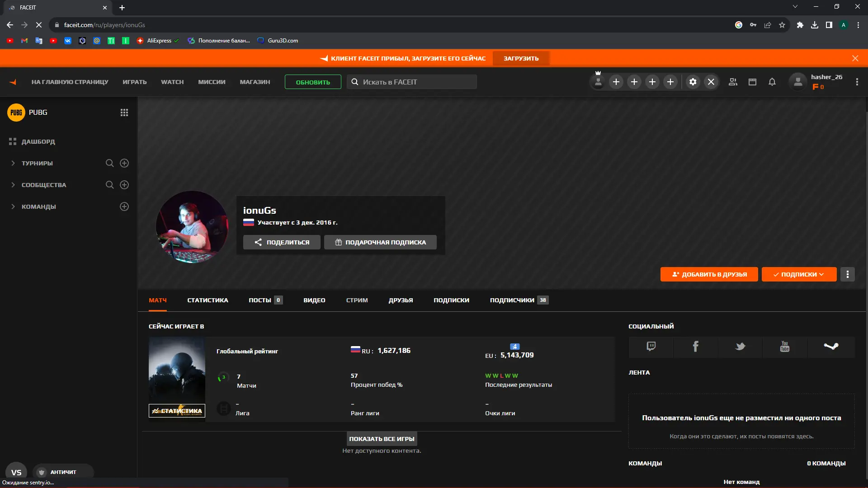The width and height of the screenshot is (868, 488).
Task: Switch to the Статистика tab
Action: 208,300
